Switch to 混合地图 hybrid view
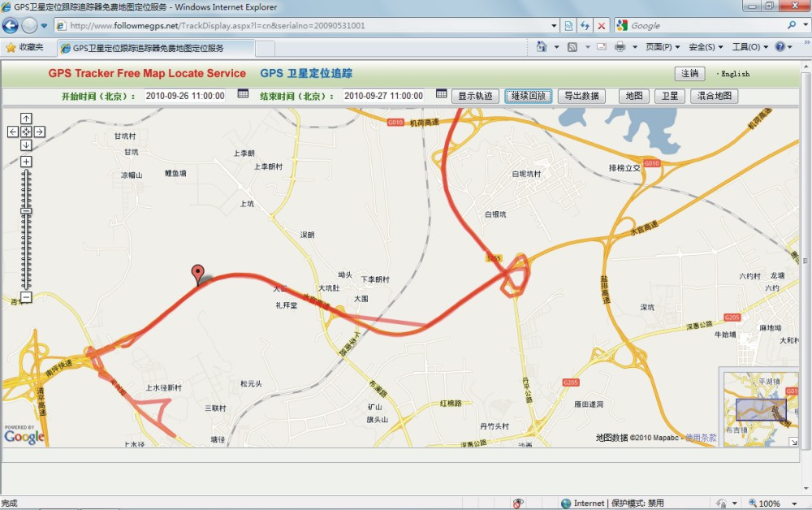Screen dimensions: 812x510 (x=714, y=97)
